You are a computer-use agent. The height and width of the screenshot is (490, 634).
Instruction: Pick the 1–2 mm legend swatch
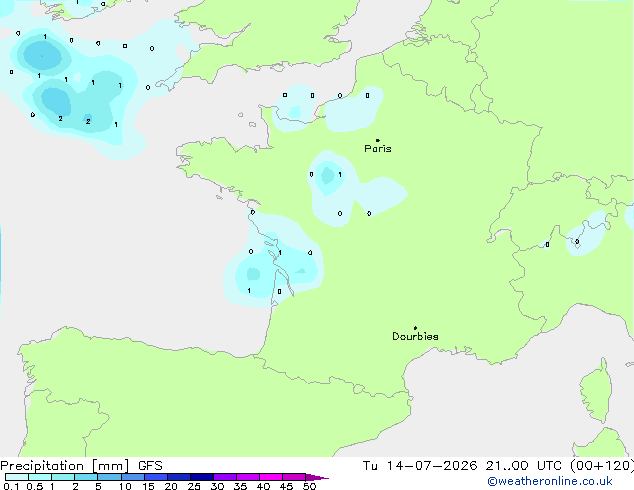click(x=63, y=477)
